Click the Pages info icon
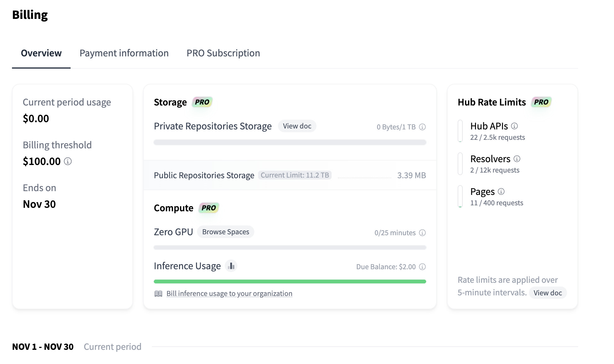 pos(501,191)
